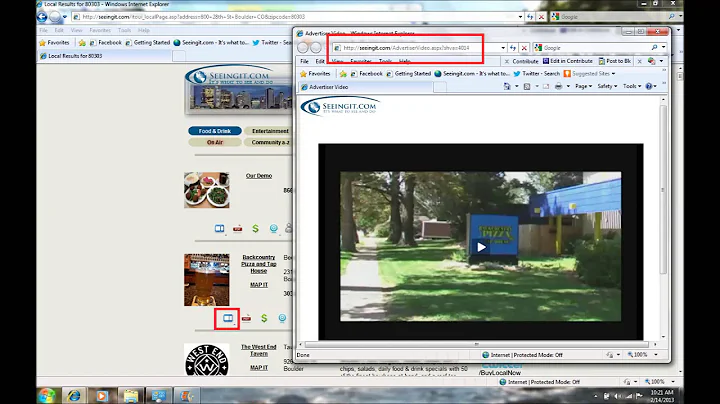This screenshot has height=404, width=720.
Task: Click MAP IT under The West End Tavern
Action: point(259,368)
